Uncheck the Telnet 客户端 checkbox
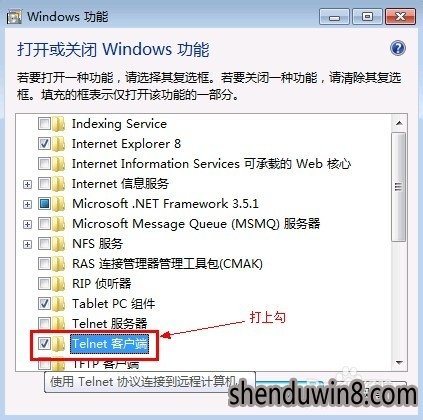This screenshot has height=420, width=423. click(x=44, y=343)
